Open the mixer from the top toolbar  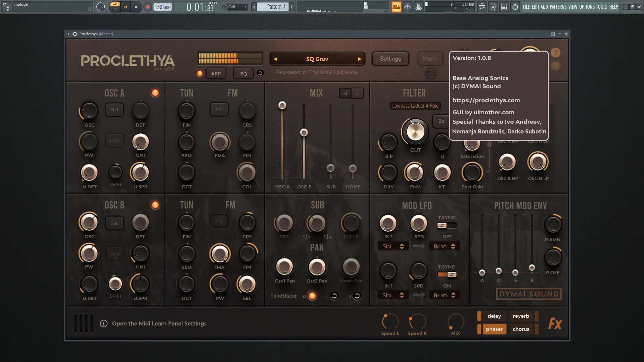pos(493,7)
